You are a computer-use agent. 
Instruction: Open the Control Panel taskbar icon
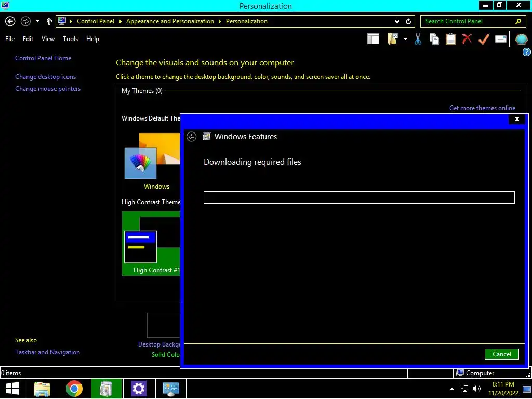point(170,389)
